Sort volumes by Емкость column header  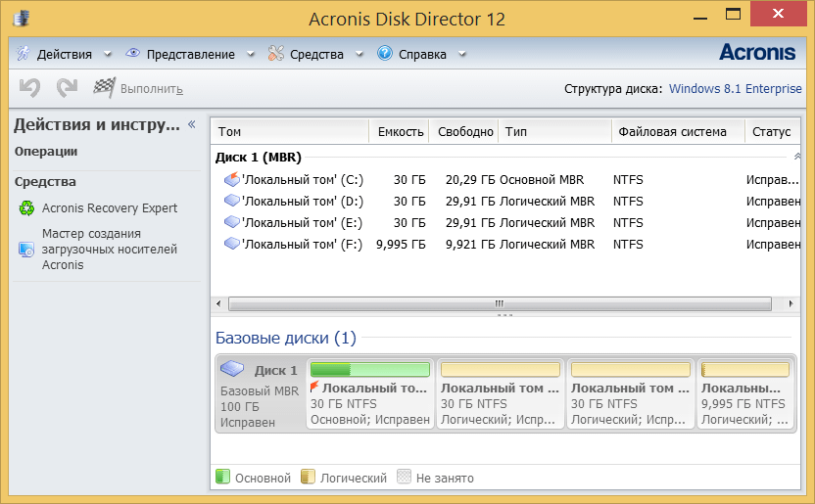click(400, 131)
